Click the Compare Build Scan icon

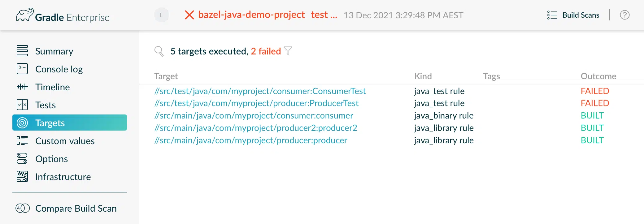pyautogui.click(x=23, y=208)
